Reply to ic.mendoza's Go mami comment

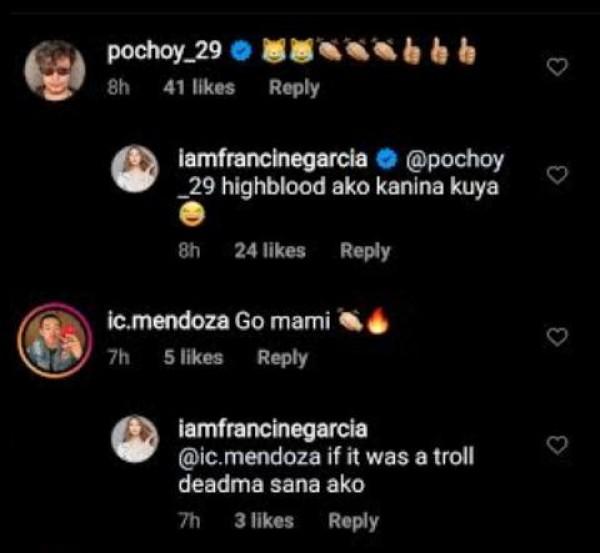pyautogui.click(x=283, y=357)
